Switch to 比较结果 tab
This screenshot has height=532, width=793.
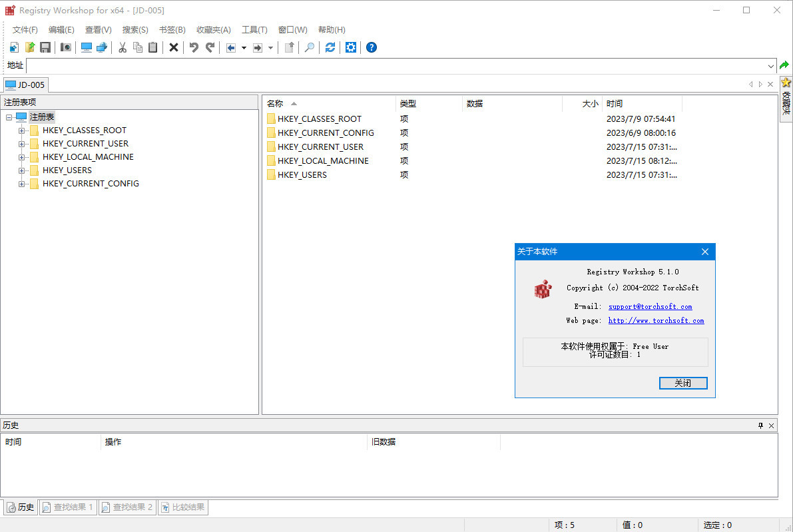click(x=183, y=507)
